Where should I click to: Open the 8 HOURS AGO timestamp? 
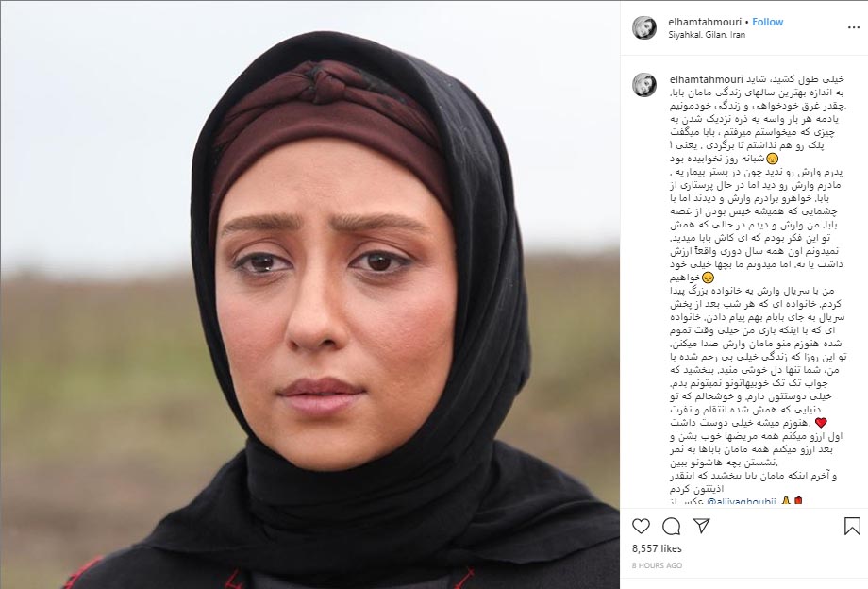657,565
